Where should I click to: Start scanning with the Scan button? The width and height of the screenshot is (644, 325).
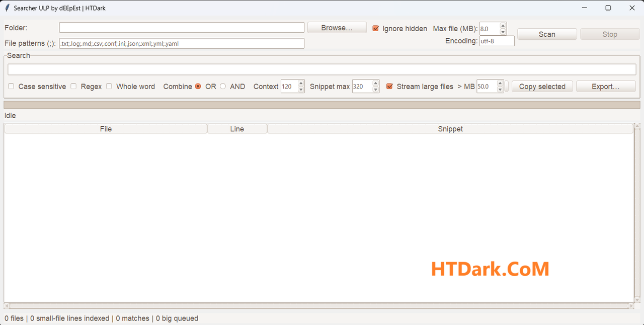(547, 34)
